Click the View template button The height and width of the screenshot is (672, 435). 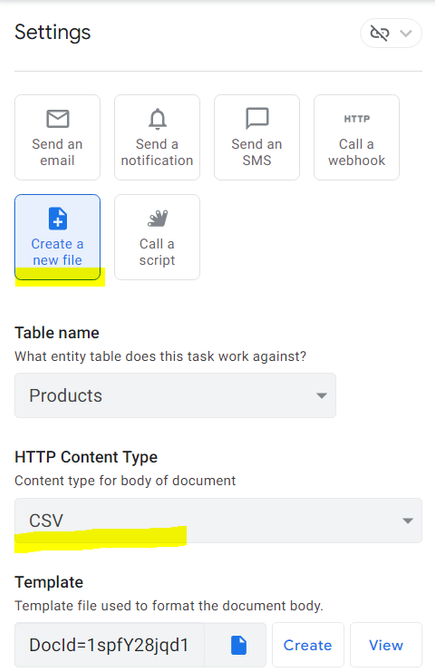[386, 645]
